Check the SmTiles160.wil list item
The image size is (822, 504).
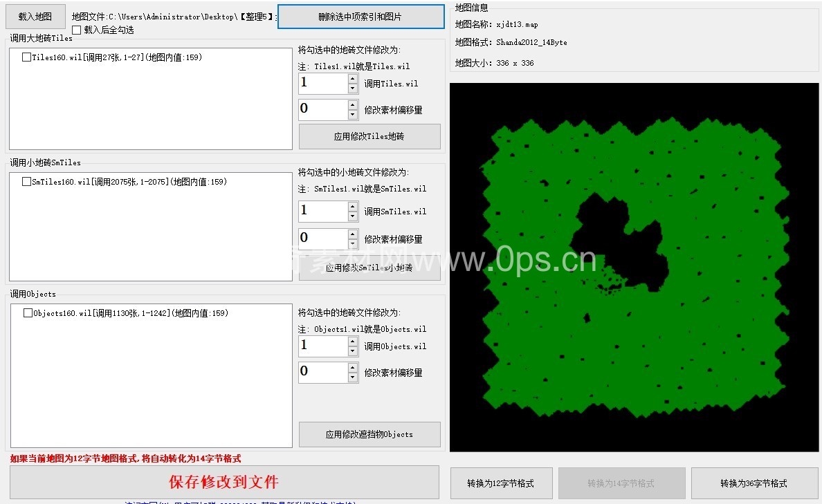pos(26,182)
